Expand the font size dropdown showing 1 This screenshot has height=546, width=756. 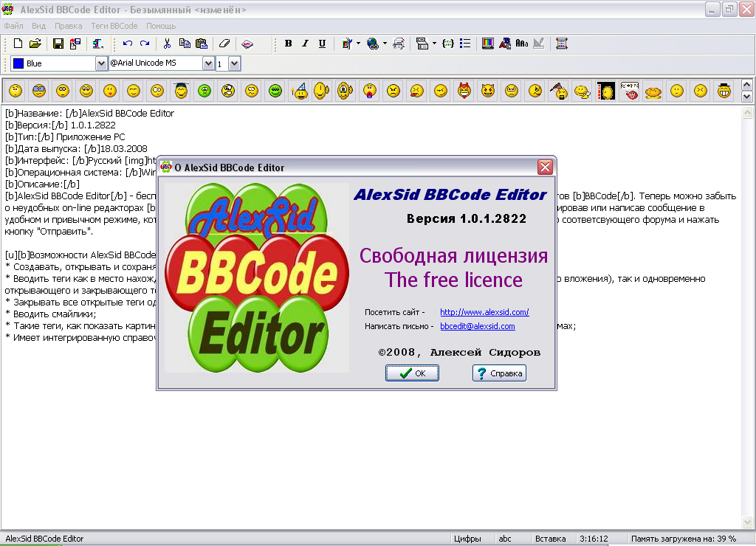(x=234, y=63)
